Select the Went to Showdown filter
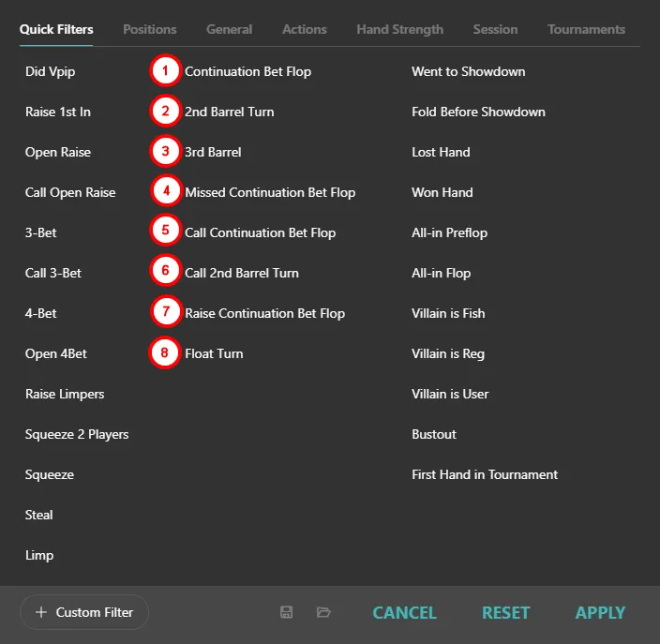Screen dimensions: 660x644 click(x=468, y=71)
